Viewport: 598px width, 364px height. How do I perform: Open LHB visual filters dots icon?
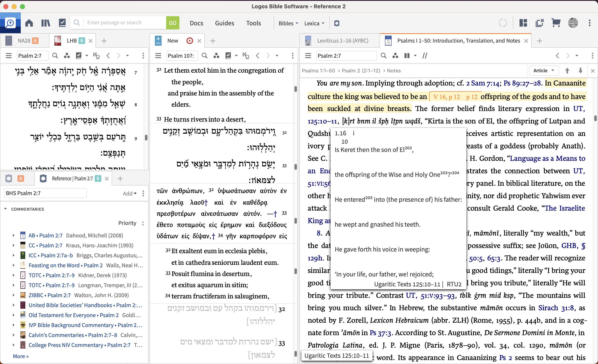tap(67, 56)
